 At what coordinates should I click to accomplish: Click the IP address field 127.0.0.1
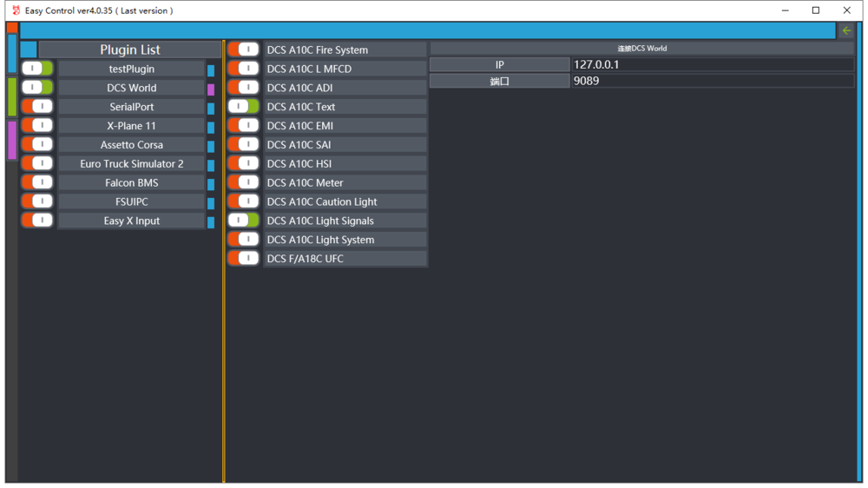[713, 64]
